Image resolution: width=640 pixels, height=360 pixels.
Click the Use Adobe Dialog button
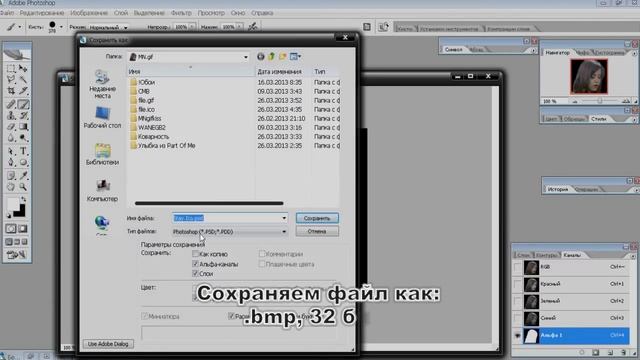108,344
